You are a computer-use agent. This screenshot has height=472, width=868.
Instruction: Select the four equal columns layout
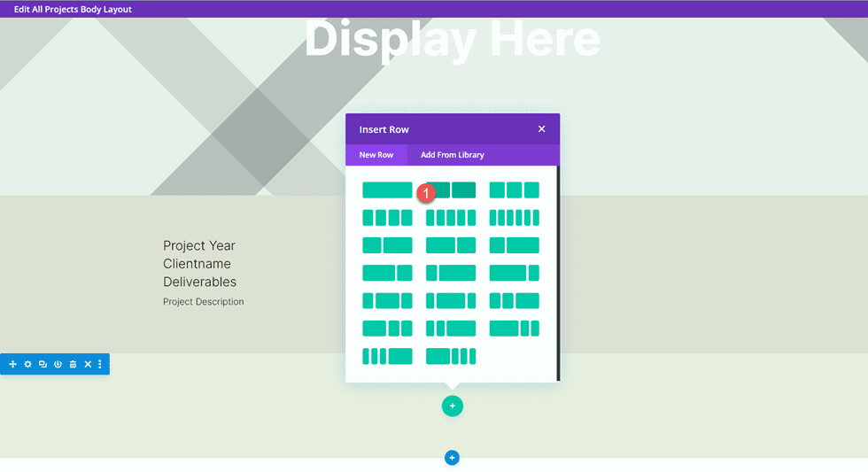click(387, 218)
